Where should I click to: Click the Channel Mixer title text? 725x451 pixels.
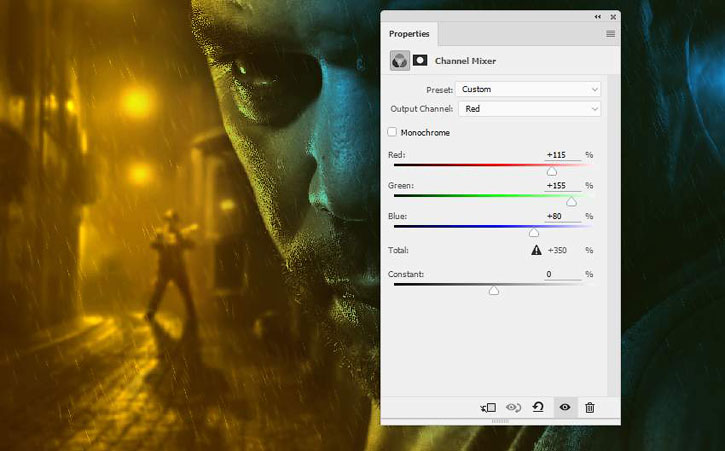click(465, 61)
